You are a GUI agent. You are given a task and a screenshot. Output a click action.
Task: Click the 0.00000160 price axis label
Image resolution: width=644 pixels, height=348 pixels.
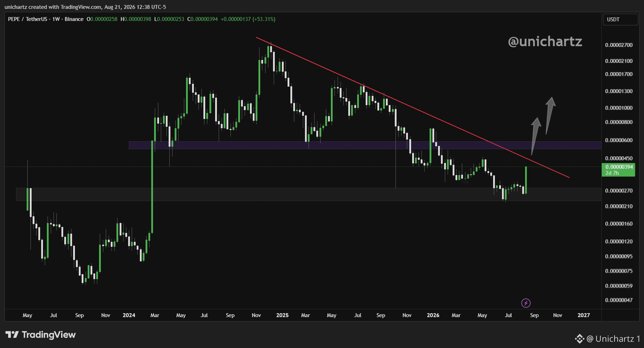pyautogui.click(x=619, y=224)
